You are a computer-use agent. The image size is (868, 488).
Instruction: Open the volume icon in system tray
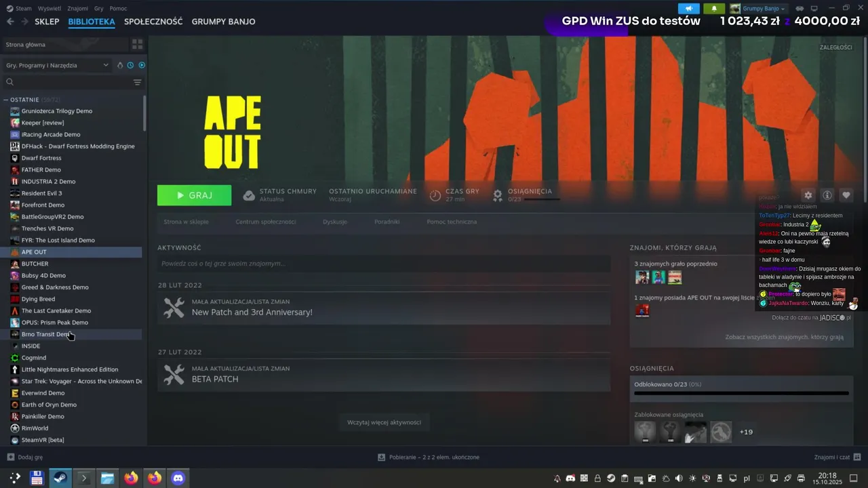tap(679, 479)
